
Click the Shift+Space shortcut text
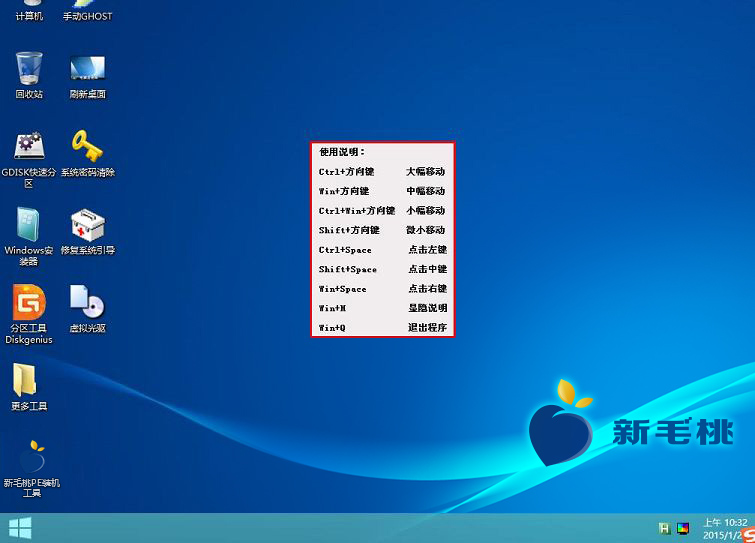[x=348, y=269]
